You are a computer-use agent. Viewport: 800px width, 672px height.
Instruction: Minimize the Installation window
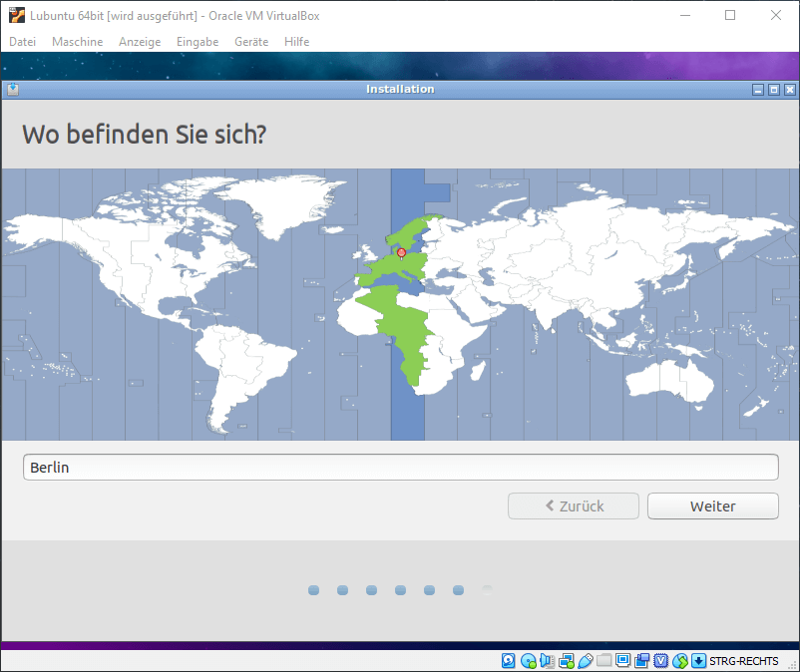pyautogui.click(x=758, y=90)
